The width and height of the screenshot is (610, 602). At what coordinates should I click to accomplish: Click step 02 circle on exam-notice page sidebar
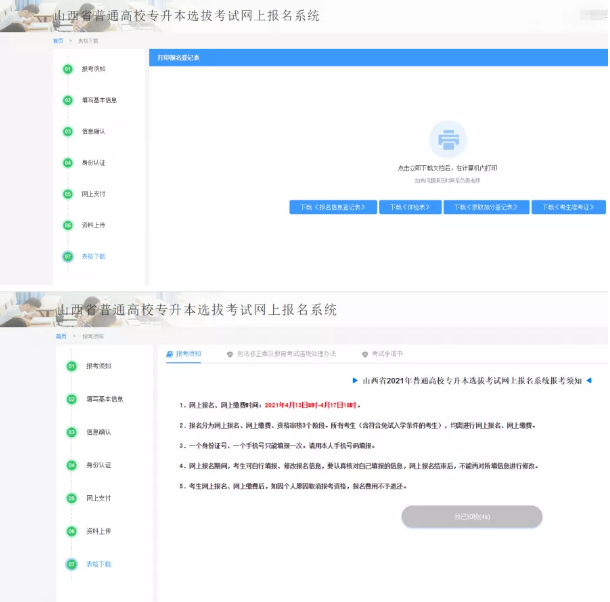[x=71, y=399]
